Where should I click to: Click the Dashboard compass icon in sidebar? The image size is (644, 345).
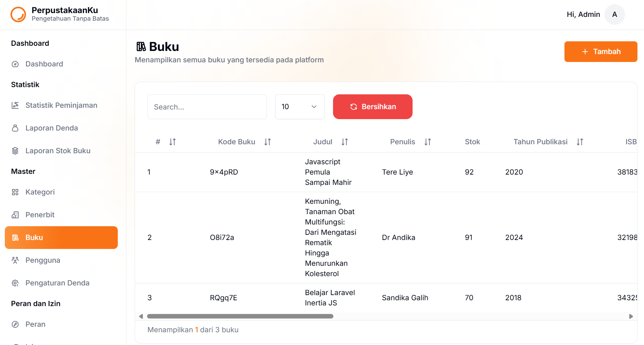(15, 64)
